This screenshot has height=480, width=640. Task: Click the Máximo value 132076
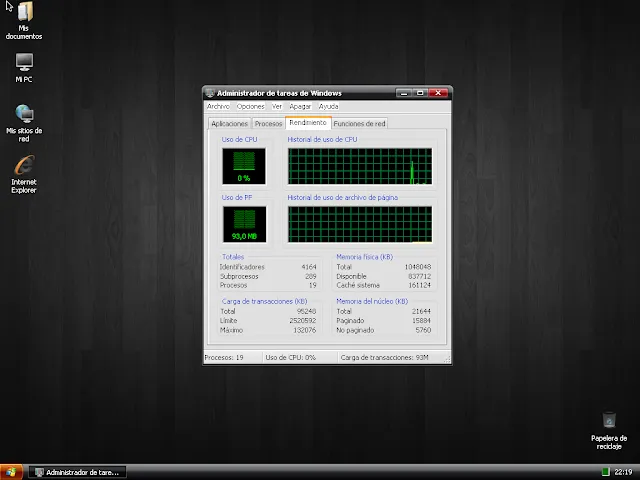(x=304, y=330)
